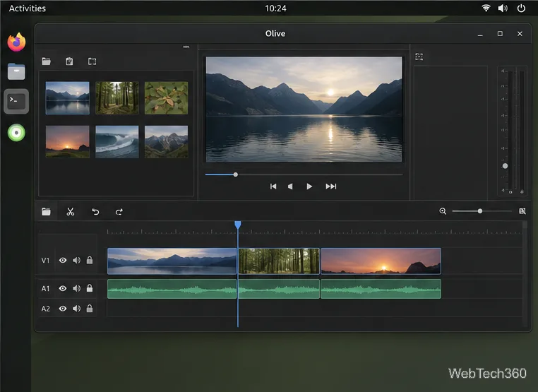Click the timeline zoom magnifier icon

443,211
